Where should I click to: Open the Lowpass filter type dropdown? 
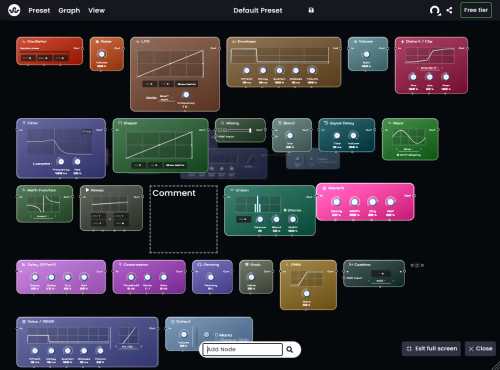tap(42, 163)
